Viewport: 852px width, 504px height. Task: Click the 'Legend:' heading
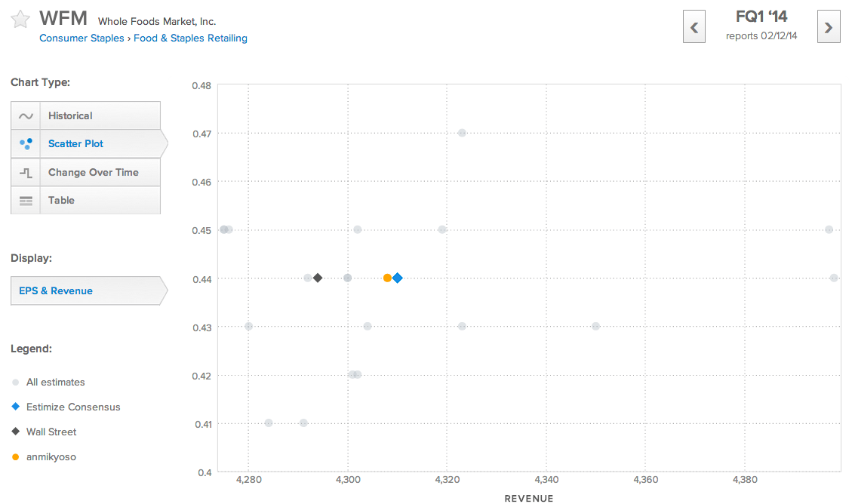coord(32,349)
